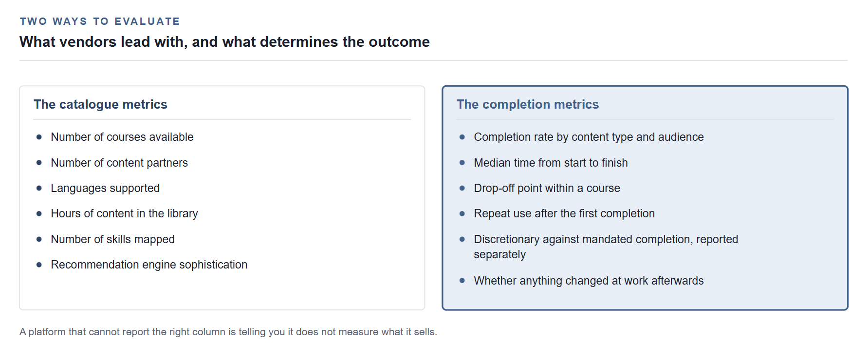
Task: Click 'Repeat use after the first completion'
Action: (x=564, y=213)
